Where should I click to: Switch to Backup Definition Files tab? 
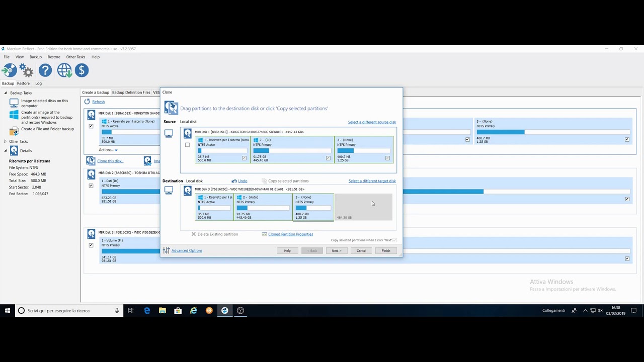[x=131, y=93]
